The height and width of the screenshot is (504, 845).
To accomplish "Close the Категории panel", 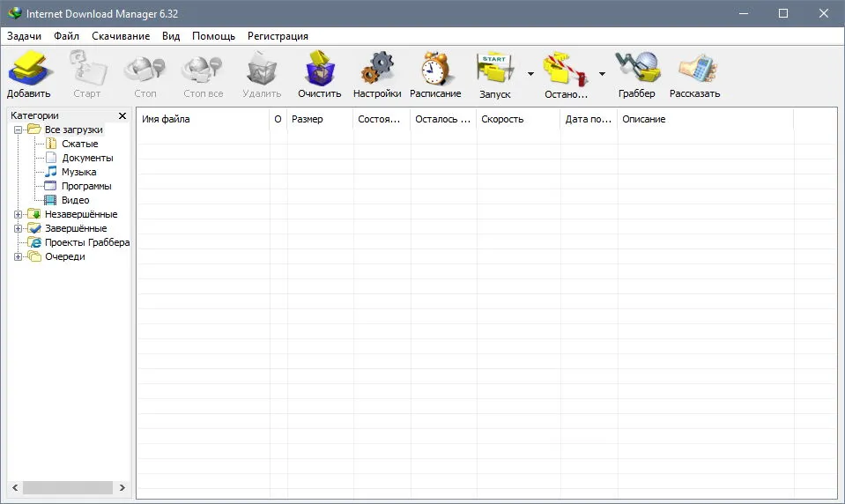I will click(x=122, y=116).
